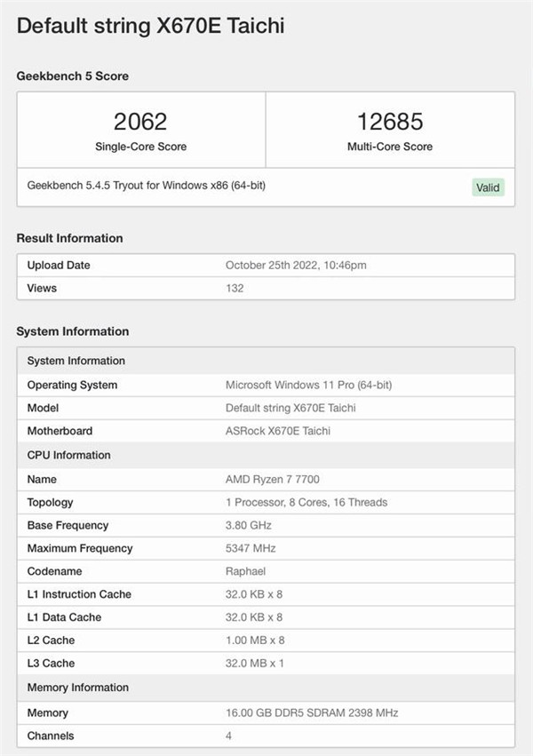The width and height of the screenshot is (533, 756).
Task: Click the green Valid badge
Action: (x=488, y=187)
